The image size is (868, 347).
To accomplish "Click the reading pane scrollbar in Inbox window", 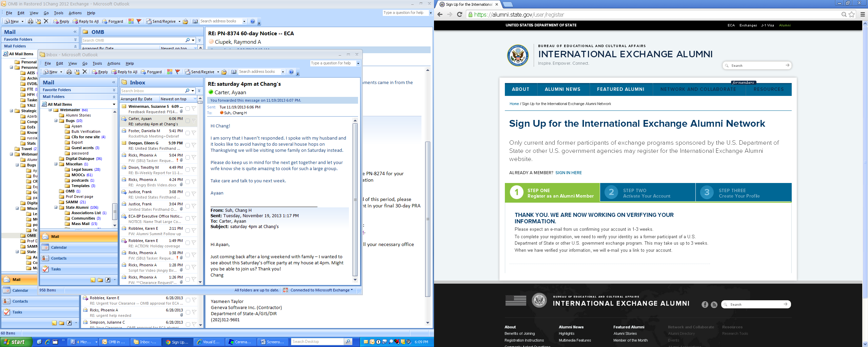I will pyautogui.click(x=355, y=200).
